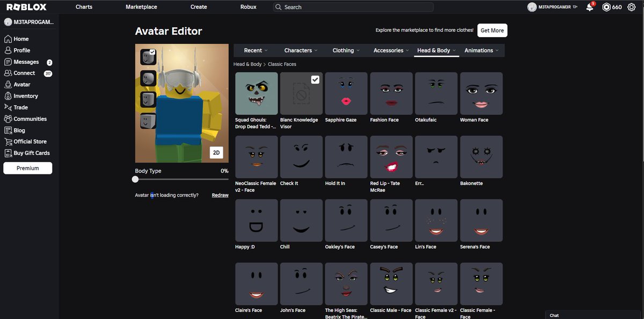Viewport: 644px width, 319px height.
Task: Click the Roblox logo
Action: [x=26, y=7]
